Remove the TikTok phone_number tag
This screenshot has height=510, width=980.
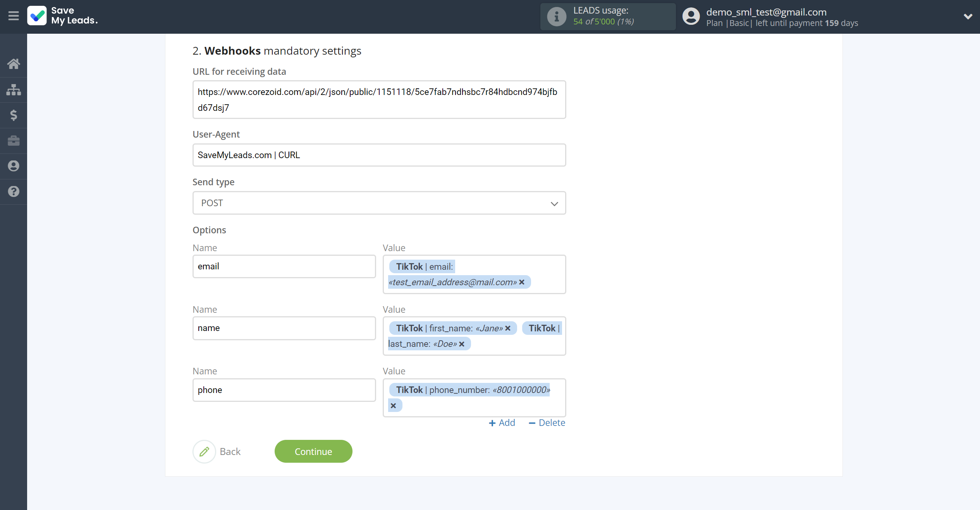[x=393, y=406]
